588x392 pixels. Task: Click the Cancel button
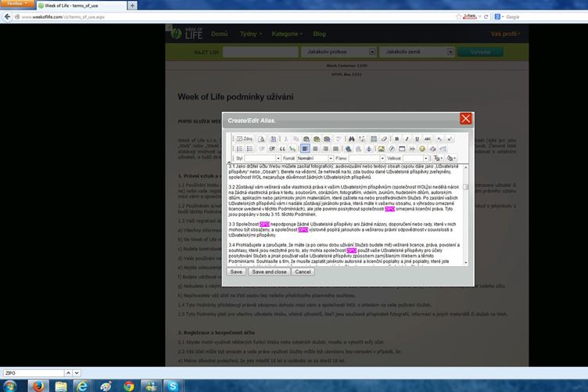[x=303, y=272]
